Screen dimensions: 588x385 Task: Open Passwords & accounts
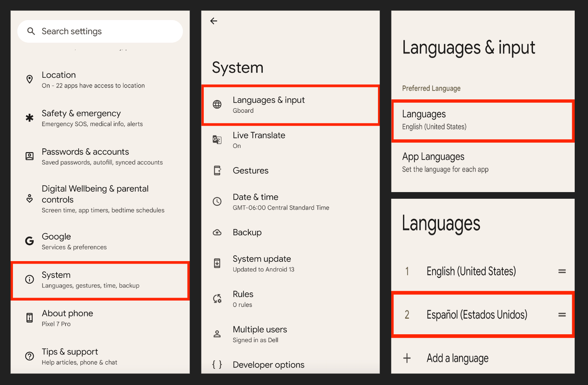pos(100,156)
